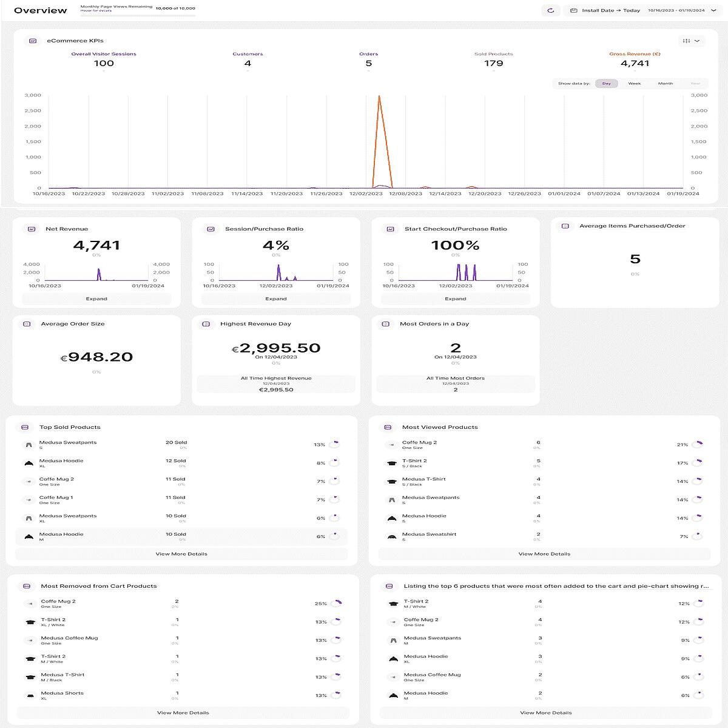
Task: Click the Monthly Page Views Remaining progress bar
Action: 138,15
